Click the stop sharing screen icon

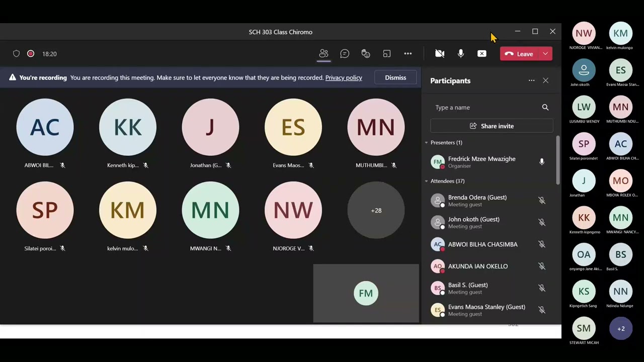click(x=482, y=54)
